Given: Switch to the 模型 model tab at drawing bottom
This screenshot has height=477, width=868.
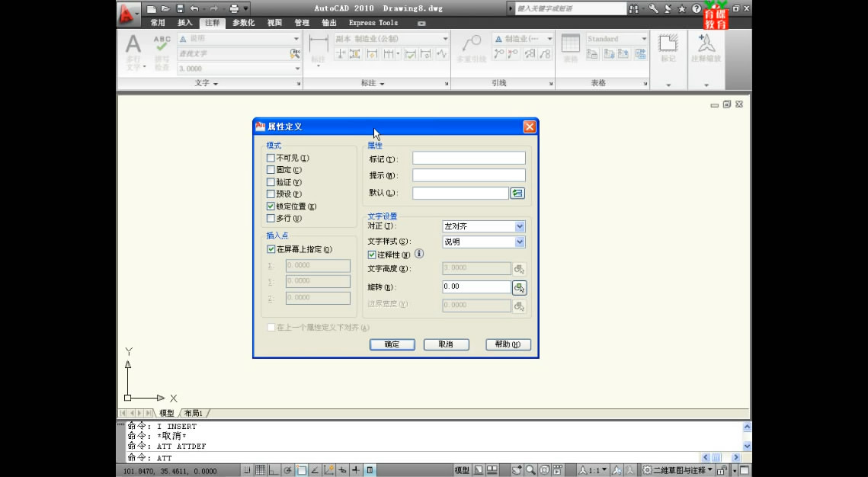Looking at the screenshot, I should 167,413.
